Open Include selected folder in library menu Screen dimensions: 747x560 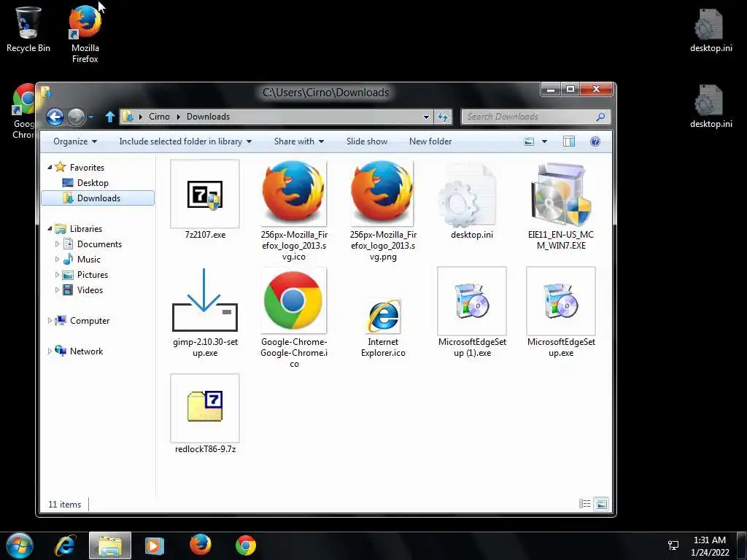point(185,141)
